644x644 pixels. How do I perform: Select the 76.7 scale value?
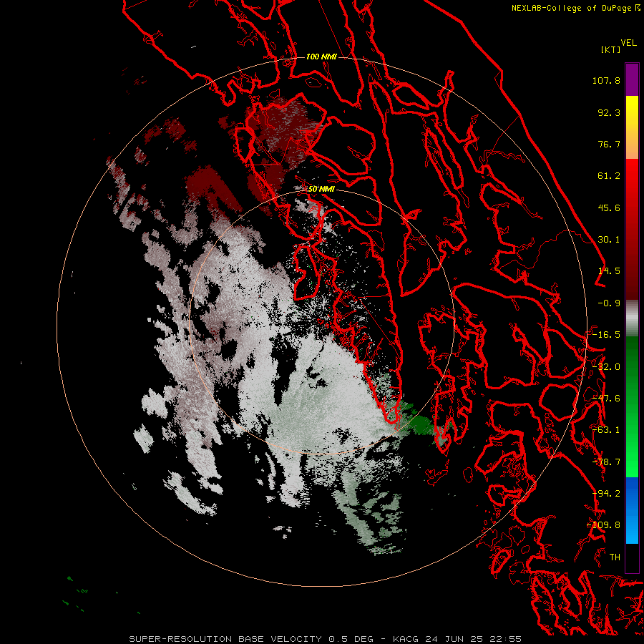pyautogui.click(x=609, y=144)
